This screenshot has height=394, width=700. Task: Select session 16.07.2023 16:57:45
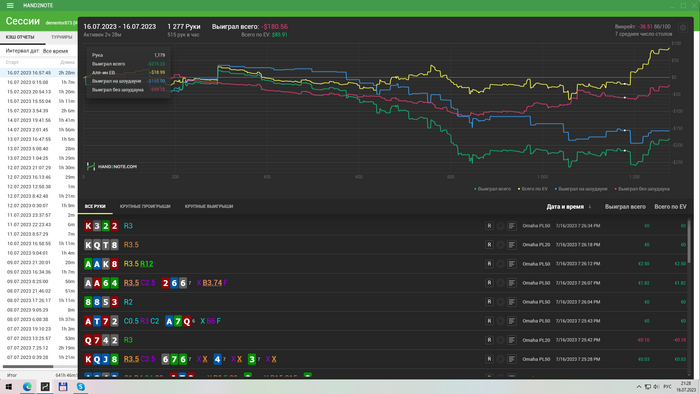[x=39, y=73]
